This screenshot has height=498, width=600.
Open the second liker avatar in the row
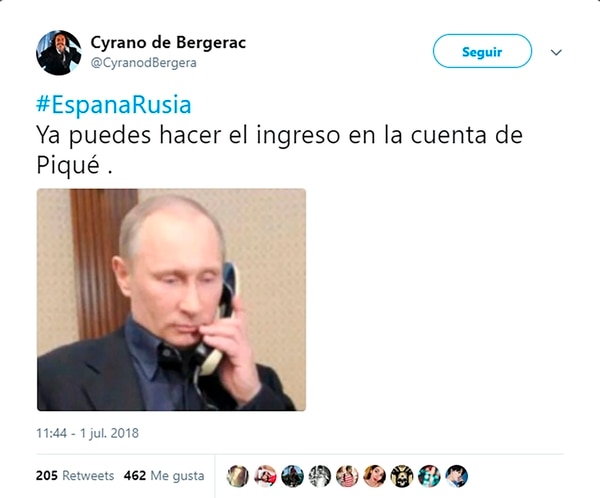click(265, 476)
